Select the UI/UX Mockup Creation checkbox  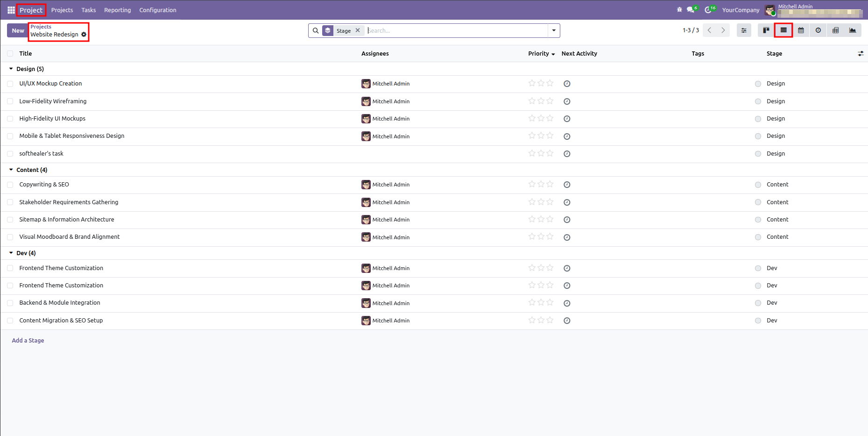[x=10, y=84]
